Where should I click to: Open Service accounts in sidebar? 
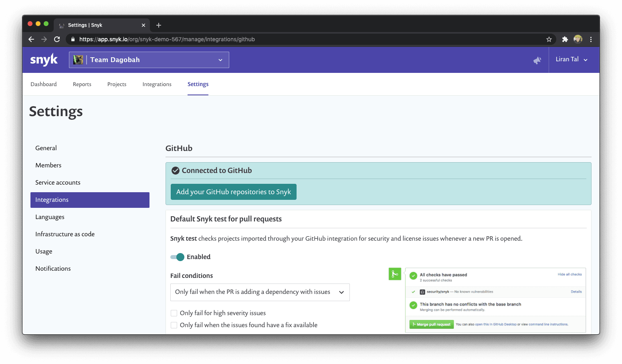tap(58, 183)
